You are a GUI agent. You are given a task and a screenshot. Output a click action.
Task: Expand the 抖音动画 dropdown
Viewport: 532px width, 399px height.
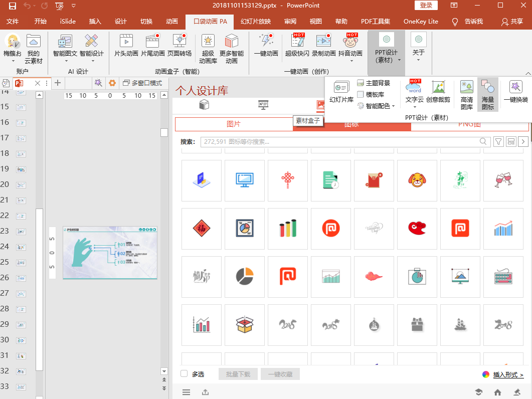pyautogui.click(x=351, y=61)
